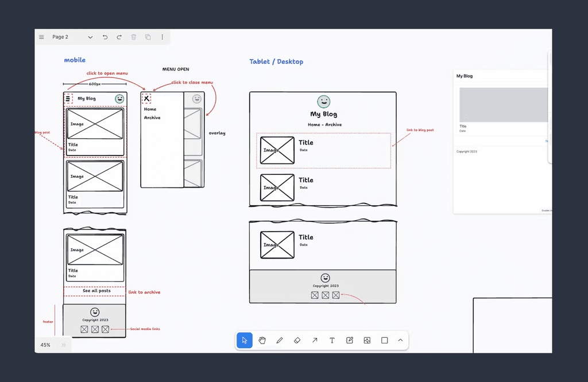This screenshot has height=382, width=588.
Task: Click the Asset/Image insert icon
Action: coord(367,340)
